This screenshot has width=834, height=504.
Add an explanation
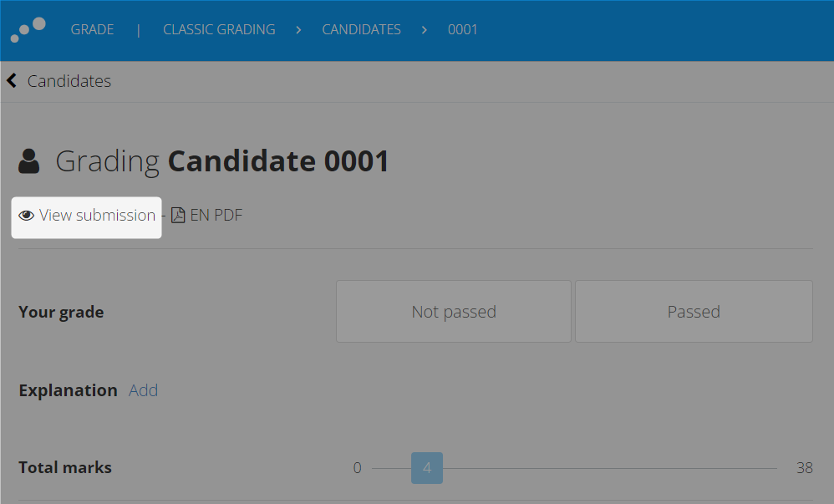143,390
